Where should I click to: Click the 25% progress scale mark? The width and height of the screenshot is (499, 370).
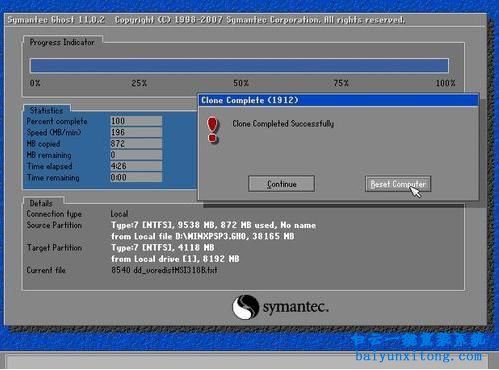click(139, 83)
